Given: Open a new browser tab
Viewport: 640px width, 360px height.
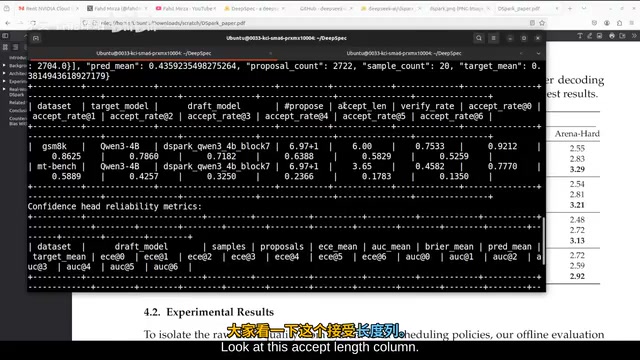Looking at the screenshot, I should click(x=570, y=8).
